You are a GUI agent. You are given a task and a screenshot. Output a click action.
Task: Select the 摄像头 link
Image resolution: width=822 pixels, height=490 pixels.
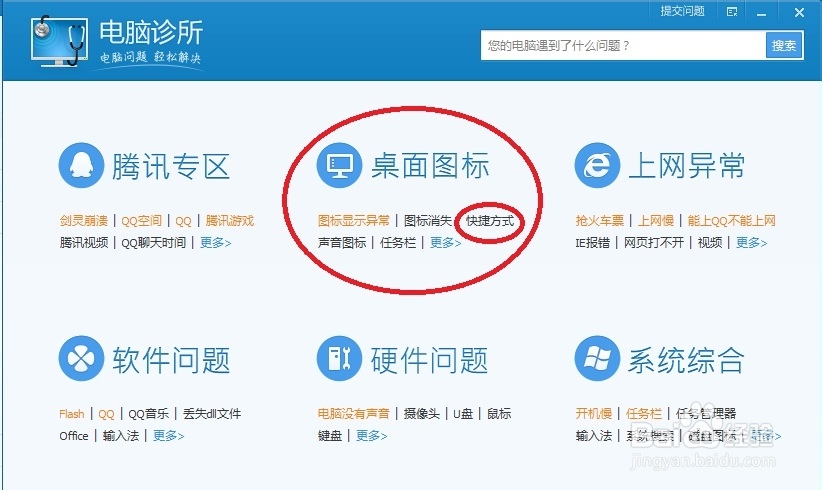click(x=422, y=414)
